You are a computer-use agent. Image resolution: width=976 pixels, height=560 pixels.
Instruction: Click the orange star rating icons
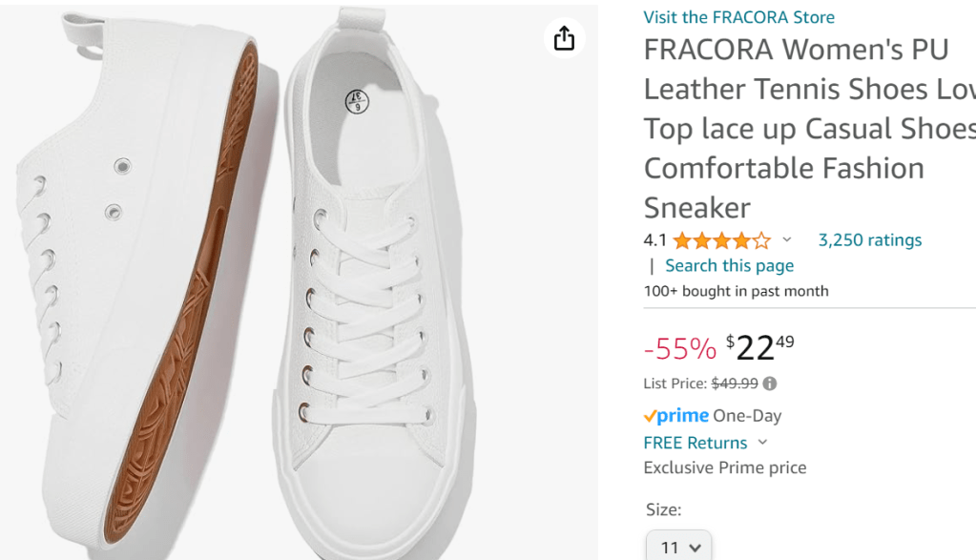point(721,240)
